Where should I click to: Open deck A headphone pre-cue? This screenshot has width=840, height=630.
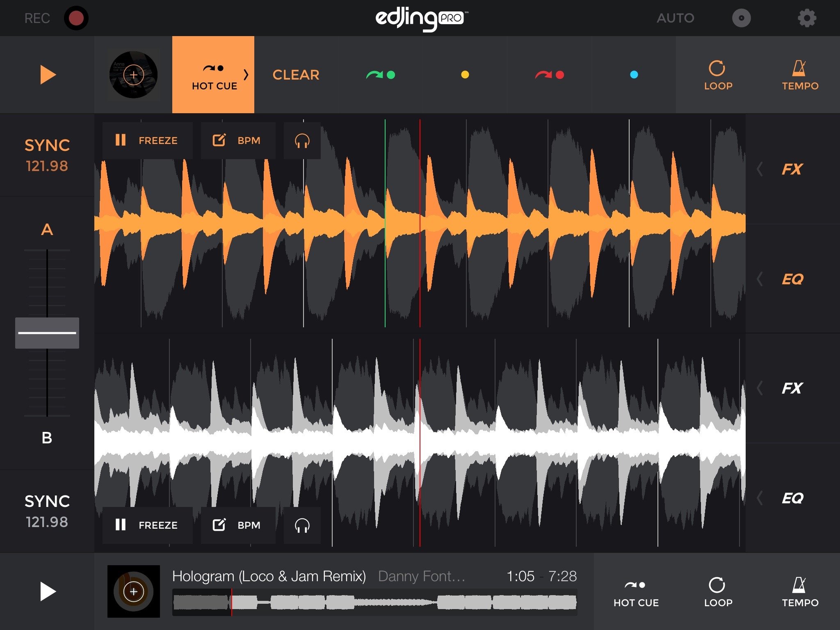click(x=302, y=141)
